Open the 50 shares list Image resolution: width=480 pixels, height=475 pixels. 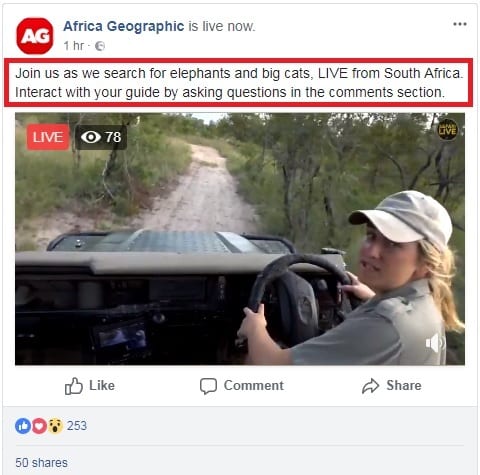point(41,463)
